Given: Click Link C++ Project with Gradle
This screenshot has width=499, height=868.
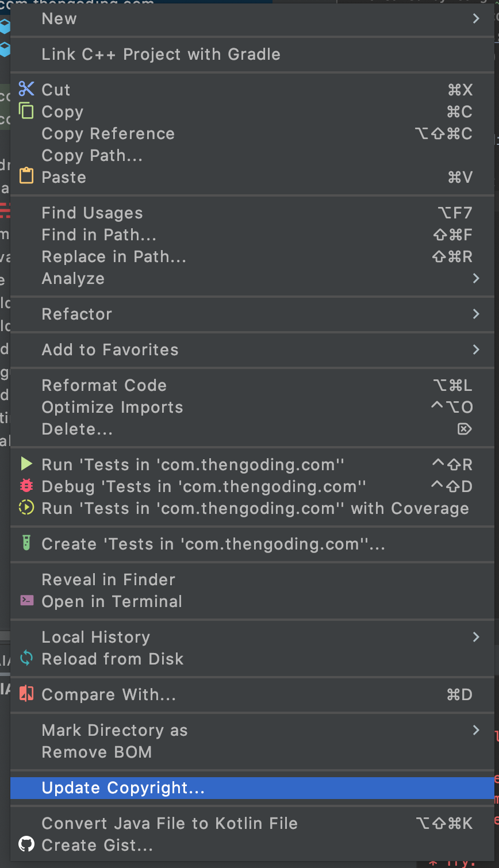Looking at the screenshot, I should tap(161, 55).
